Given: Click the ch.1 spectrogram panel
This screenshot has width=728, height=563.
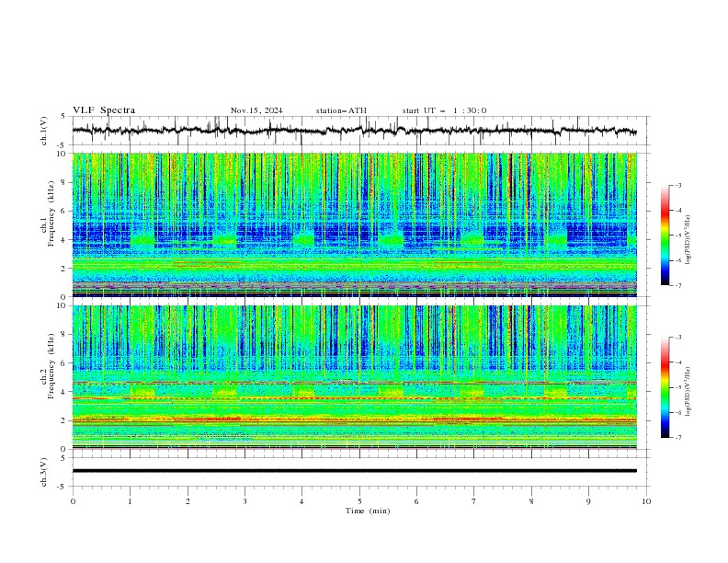Looking at the screenshot, I should [354, 224].
